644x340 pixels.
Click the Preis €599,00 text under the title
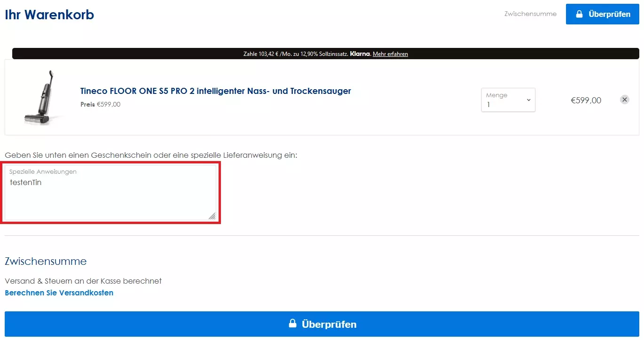point(101,104)
